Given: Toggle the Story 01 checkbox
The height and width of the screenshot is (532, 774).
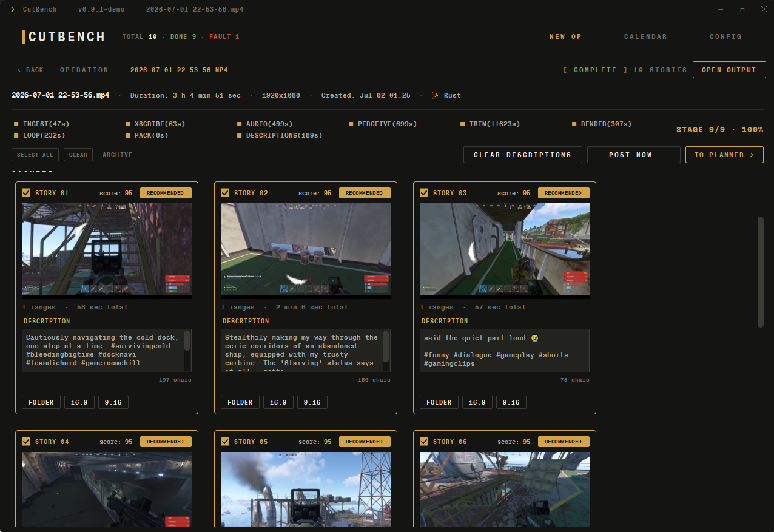Looking at the screenshot, I should point(26,193).
